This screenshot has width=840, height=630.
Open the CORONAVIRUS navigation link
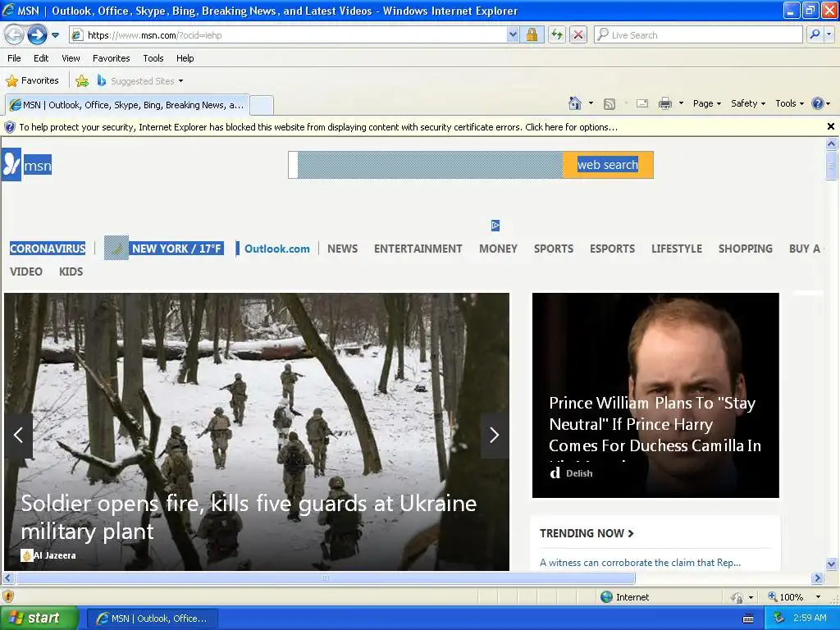[x=48, y=249]
